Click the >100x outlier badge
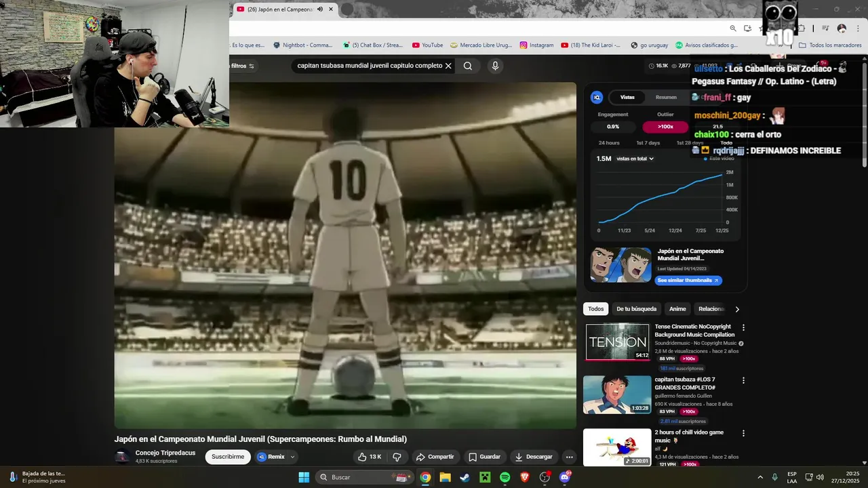Image resolution: width=868 pixels, height=488 pixels. coord(665,127)
